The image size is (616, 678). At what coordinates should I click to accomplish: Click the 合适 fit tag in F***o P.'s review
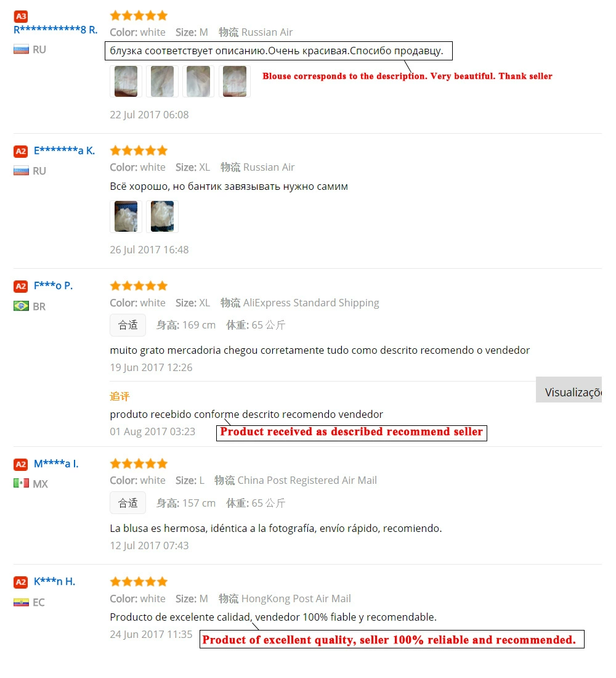[x=128, y=325]
